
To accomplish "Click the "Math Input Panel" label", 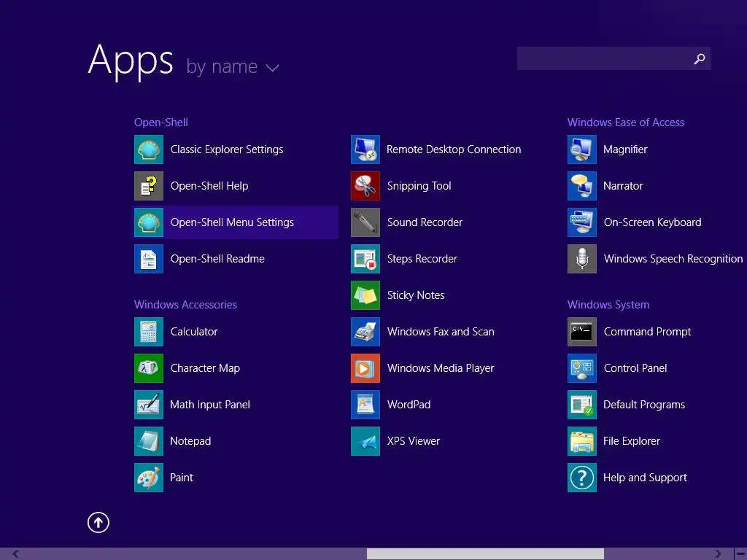I will point(209,405).
